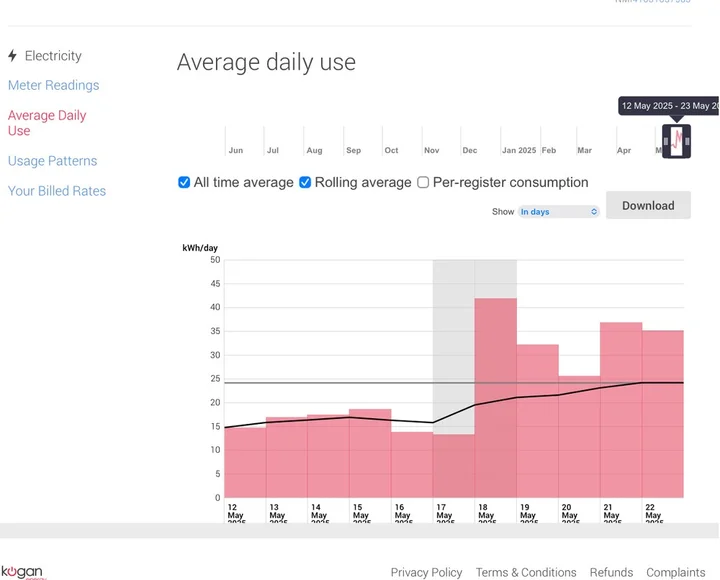Uncheck the All time average checkbox

point(184,182)
